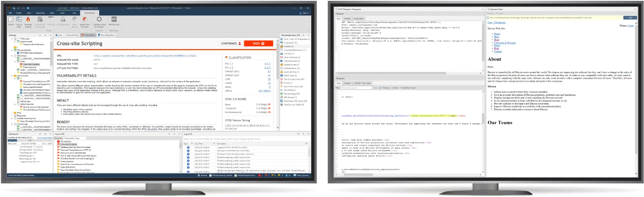
Task: Open the Contact link in Browser View
Action: tap(498, 51)
